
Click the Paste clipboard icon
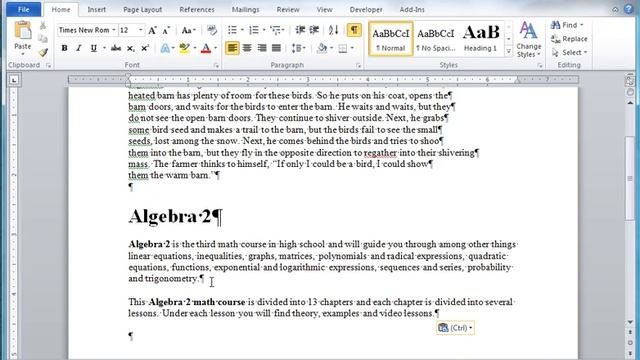click(x=23, y=31)
